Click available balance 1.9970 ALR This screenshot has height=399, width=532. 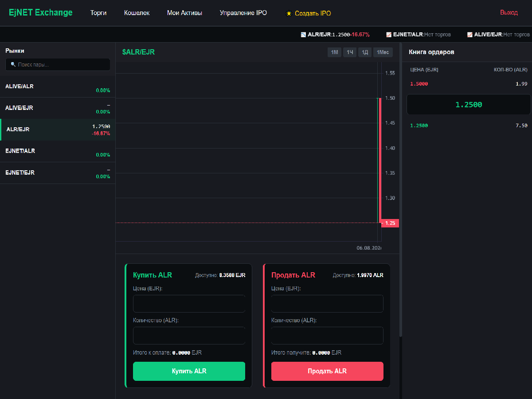pyautogui.click(x=370, y=275)
